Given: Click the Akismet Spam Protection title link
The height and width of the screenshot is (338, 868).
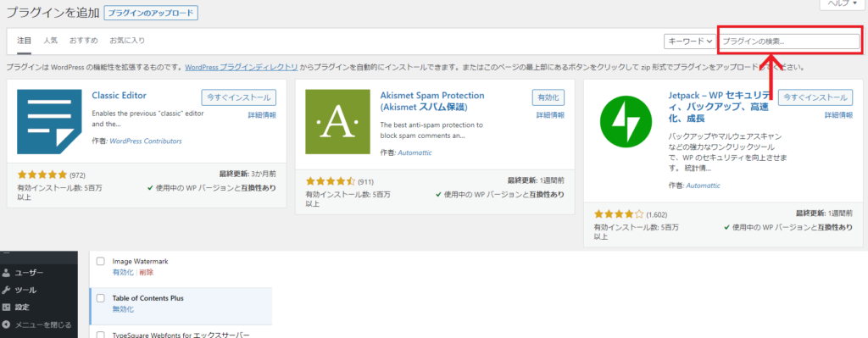Looking at the screenshot, I should pos(432,102).
